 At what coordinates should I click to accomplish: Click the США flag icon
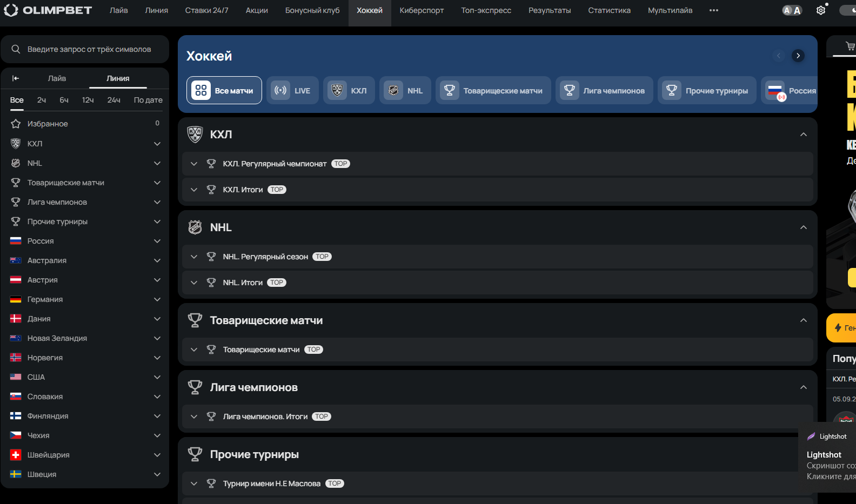coord(16,377)
